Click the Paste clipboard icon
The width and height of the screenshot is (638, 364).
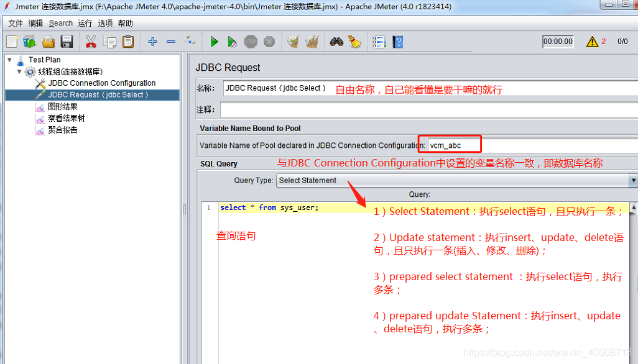point(128,42)
